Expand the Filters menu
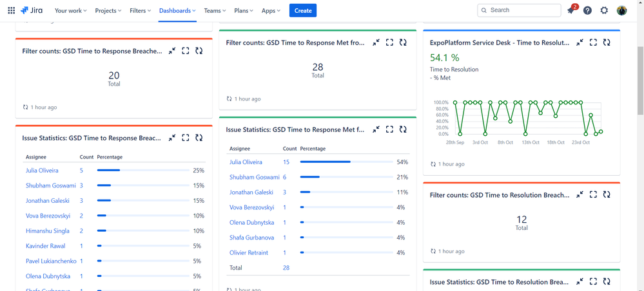Image resolution: width=644 pixels, height=291 pixels. [140, 11]
